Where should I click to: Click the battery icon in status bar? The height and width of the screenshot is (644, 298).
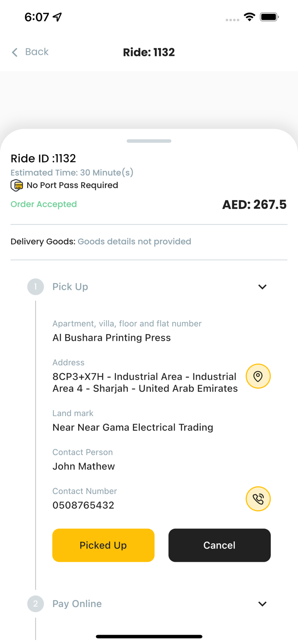(x=269, y=18)
